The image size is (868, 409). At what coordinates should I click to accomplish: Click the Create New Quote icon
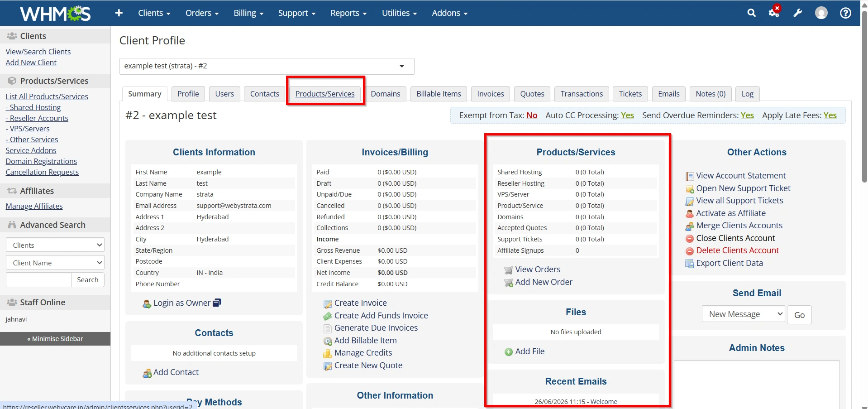coord(328,366)
